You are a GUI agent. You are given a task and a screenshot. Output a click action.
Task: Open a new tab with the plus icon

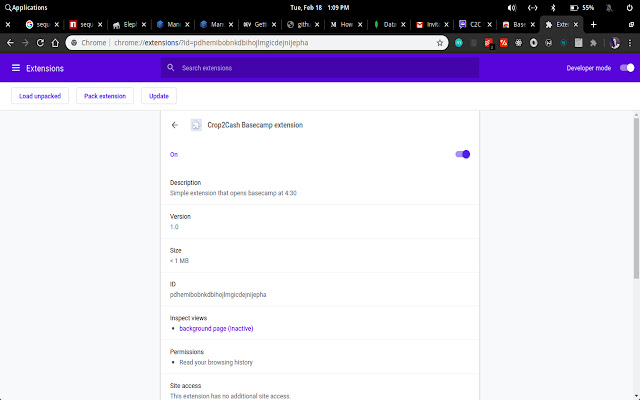(593, 24)
